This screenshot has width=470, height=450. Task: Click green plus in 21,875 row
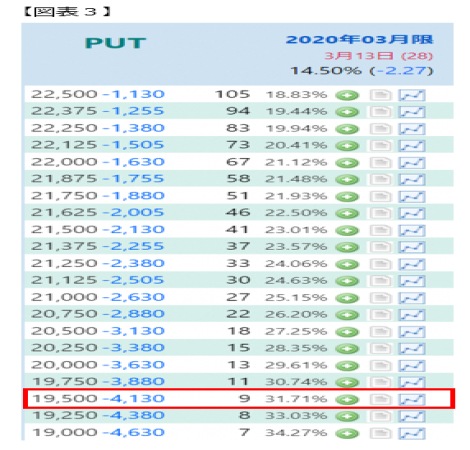coord(347,180)
